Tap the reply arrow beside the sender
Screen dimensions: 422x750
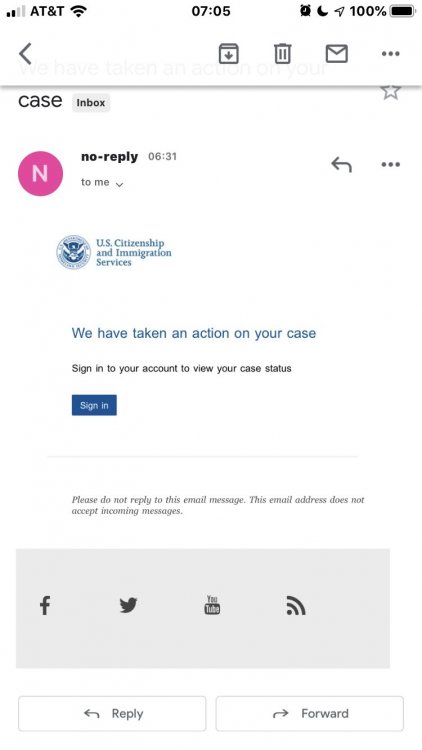[341, 165]
